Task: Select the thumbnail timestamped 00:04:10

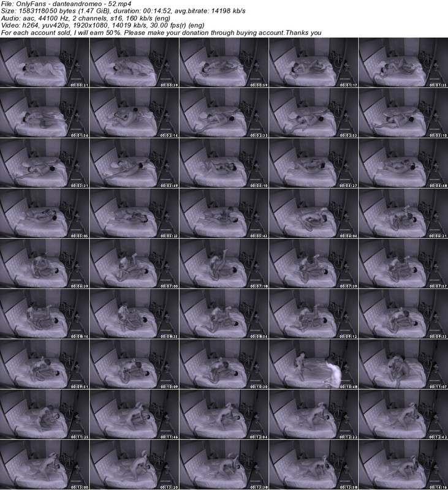Action: pos(224,163)
